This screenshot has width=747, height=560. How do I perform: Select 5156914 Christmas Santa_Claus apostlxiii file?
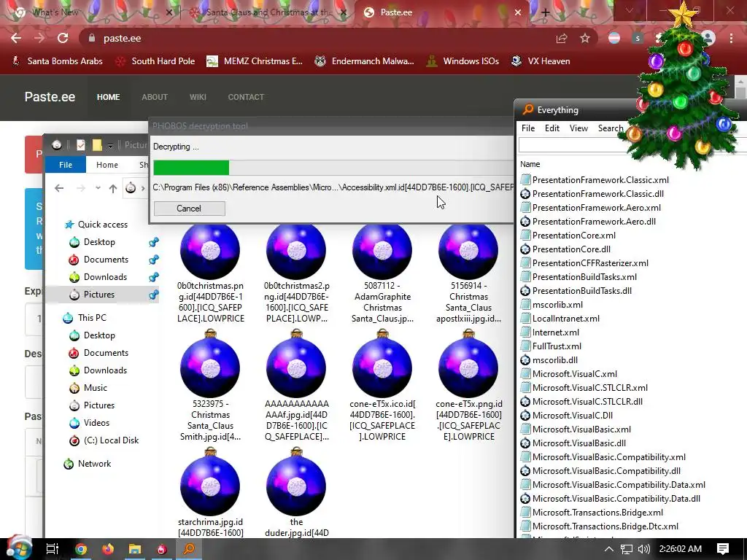pos(468,274)
